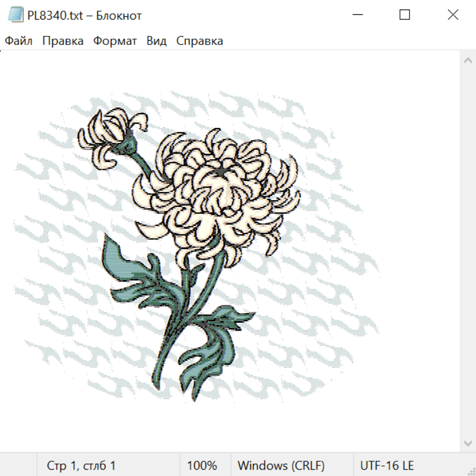Image resolution: width=476 pixels, height=476 pixels.
Task: Click the UTF-16 LE encoding field
Action: tap(387, 465)
